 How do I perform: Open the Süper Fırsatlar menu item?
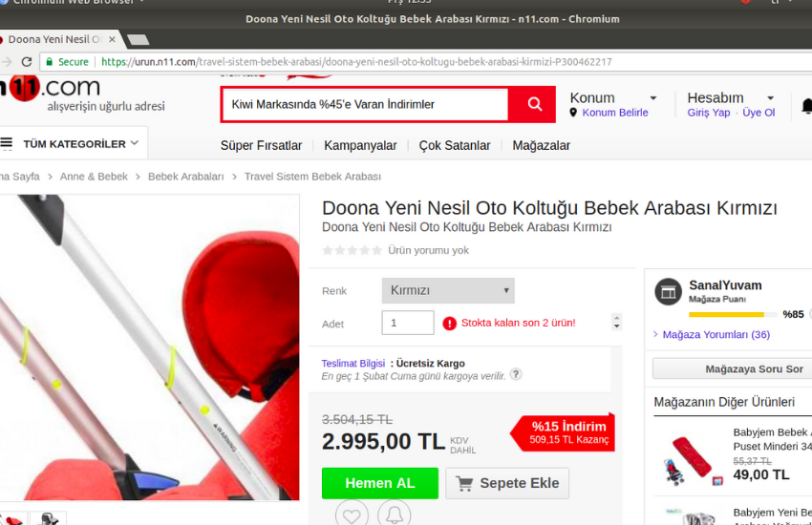[x=261, y=145]
